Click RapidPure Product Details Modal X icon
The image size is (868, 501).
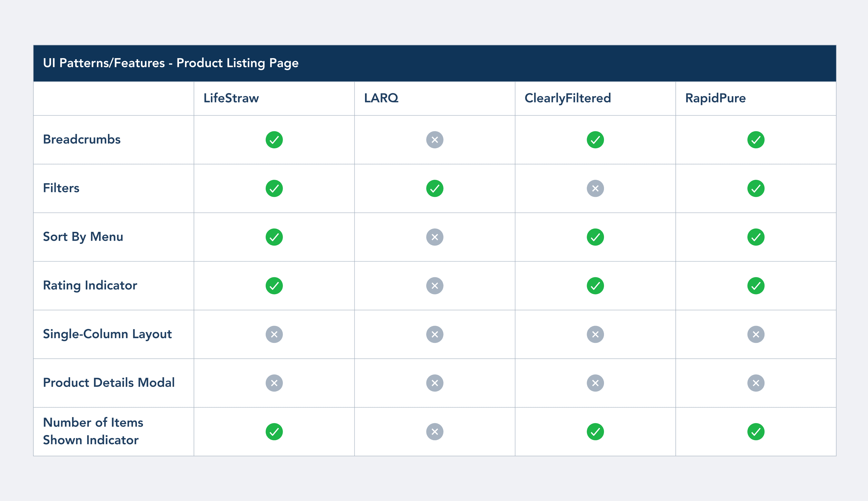pyautogui.click(x=756, y=383)
